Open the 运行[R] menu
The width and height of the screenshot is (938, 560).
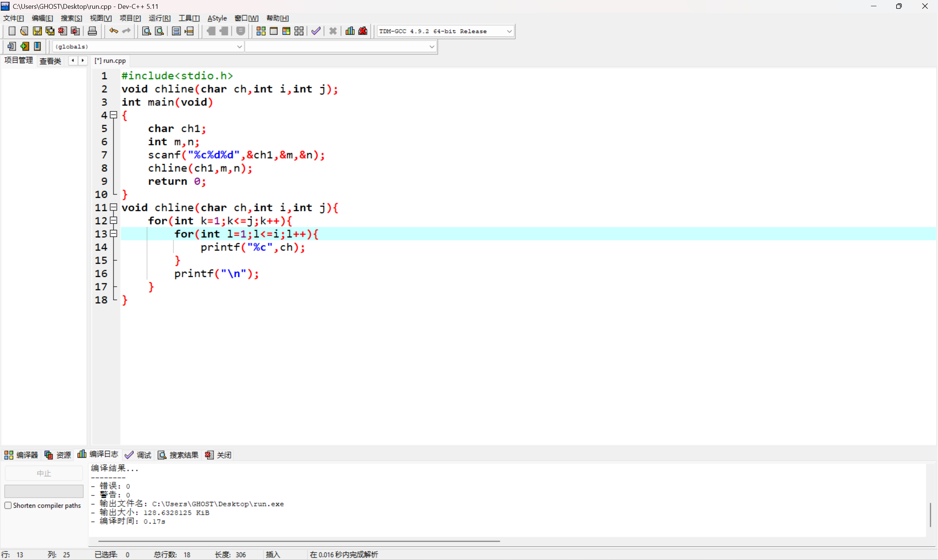[x=159, y=18]
